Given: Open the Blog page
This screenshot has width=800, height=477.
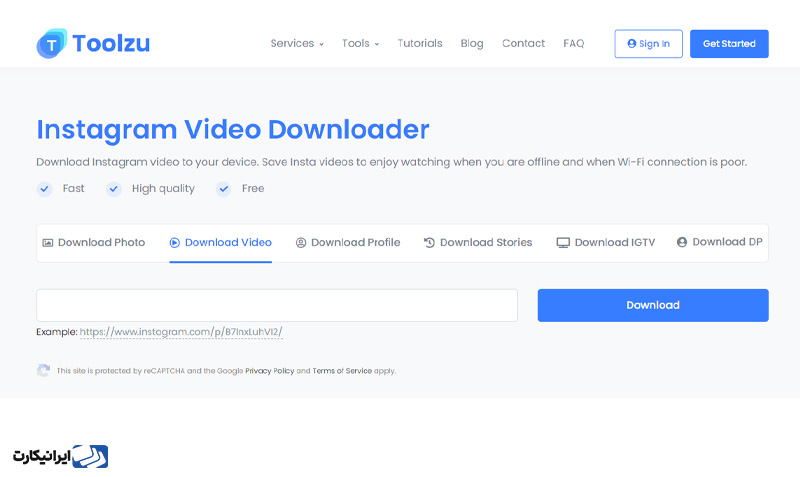Looking at the screenshot, I should (x=472, y=43).
